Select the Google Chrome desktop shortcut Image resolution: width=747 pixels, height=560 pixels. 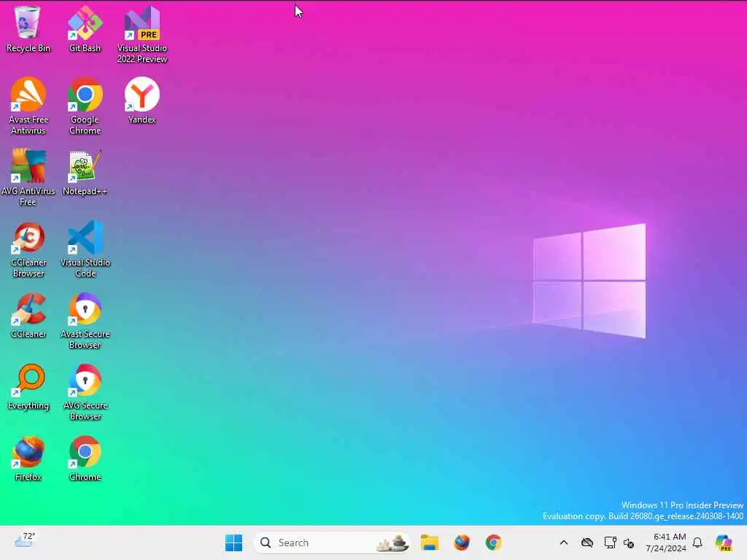tap(85, 106)
